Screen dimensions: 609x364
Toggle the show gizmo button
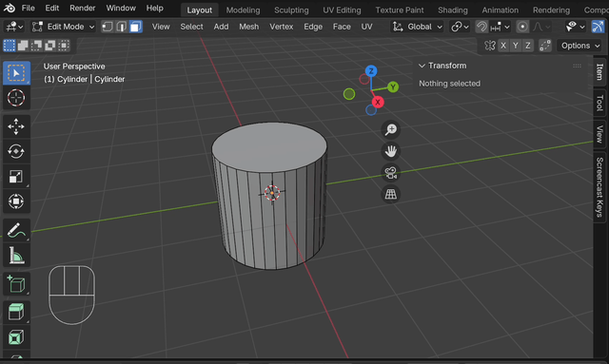[x=598, y=27]
